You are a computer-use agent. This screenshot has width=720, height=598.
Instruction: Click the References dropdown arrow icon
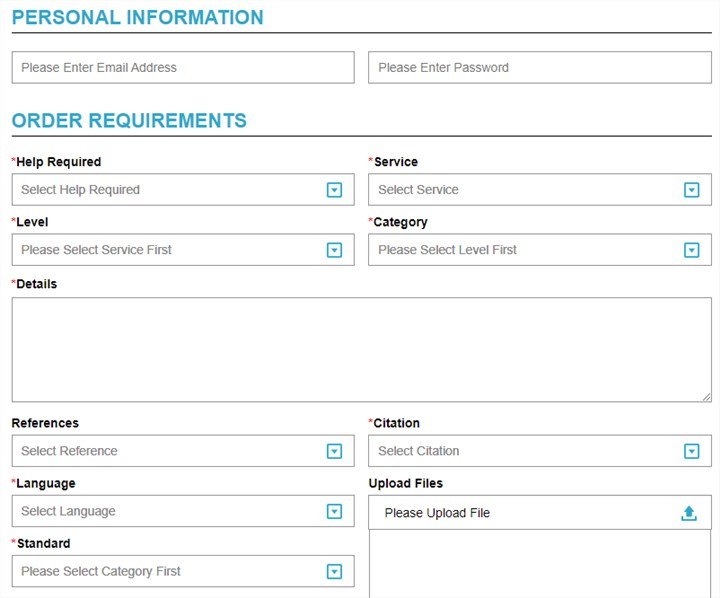pos(334,451)
